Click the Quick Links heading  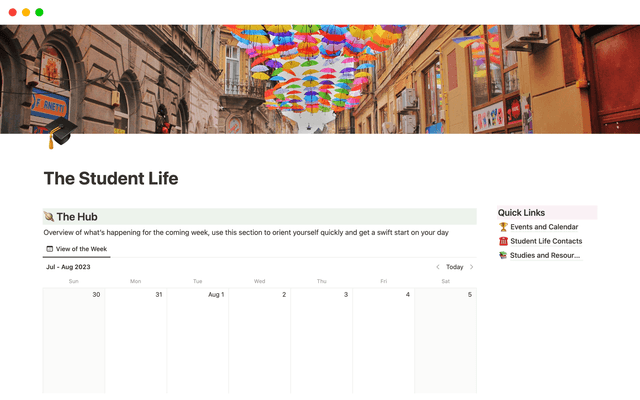click(x=522, y=212)
